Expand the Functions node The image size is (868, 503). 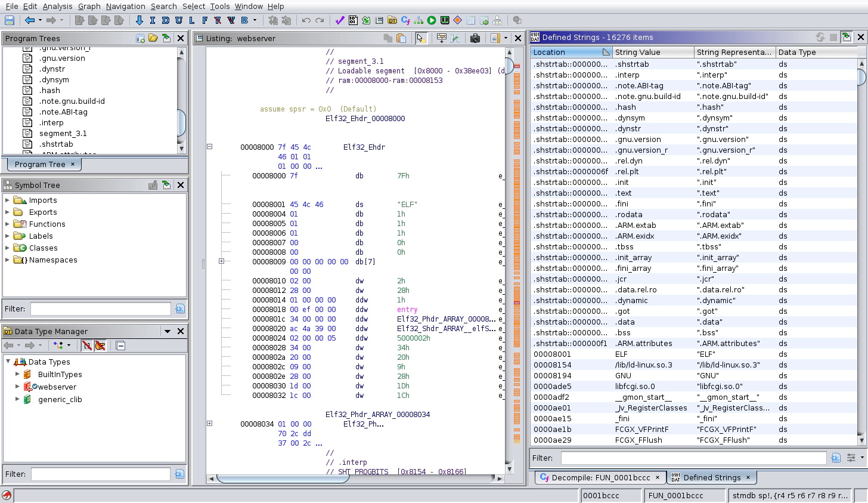pyautogui.click(x=8, y=224)
